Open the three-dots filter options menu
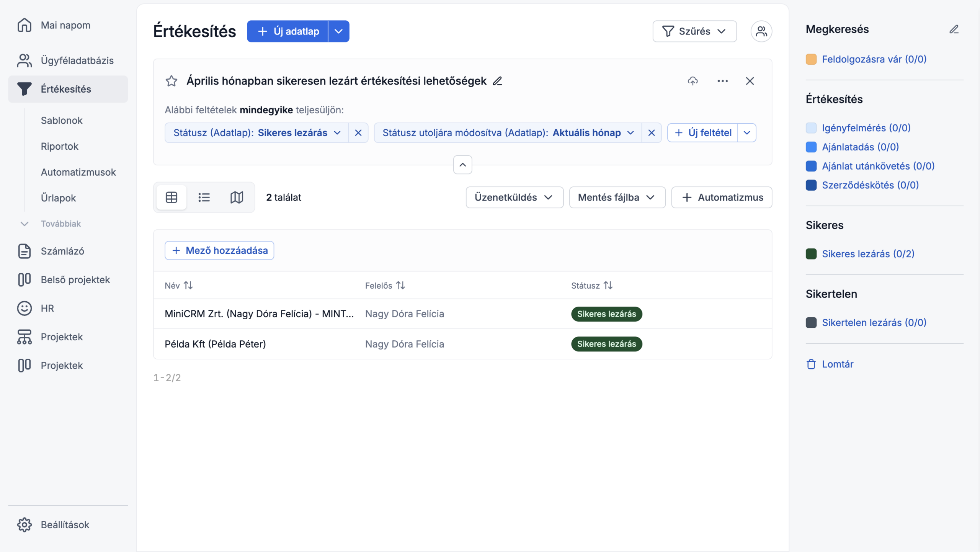This screenshot has width=980, height=552. coord(722,81)
